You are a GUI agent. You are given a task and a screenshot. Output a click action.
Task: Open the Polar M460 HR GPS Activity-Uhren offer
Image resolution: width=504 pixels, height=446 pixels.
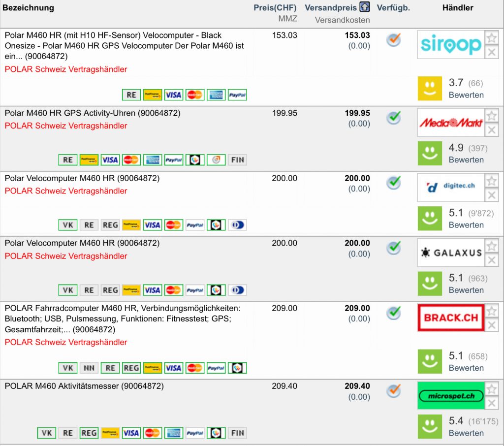(x=93, y=113)
